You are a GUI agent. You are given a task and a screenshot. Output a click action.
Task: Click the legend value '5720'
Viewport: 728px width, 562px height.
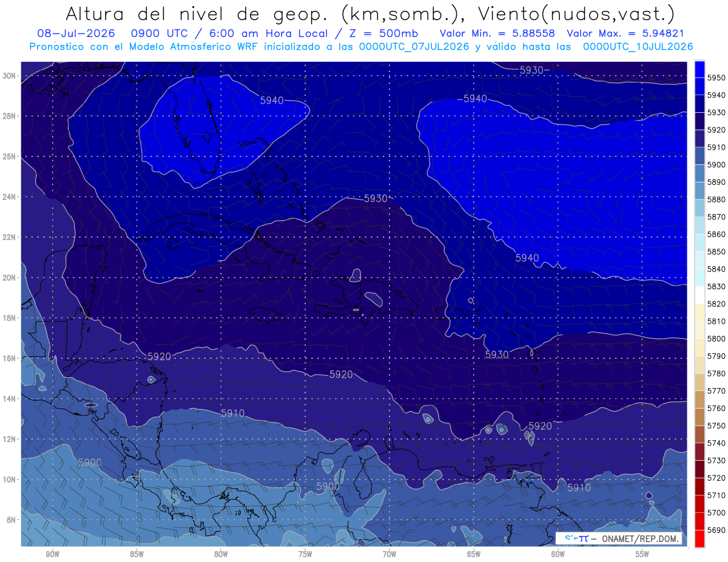point(716,478)
